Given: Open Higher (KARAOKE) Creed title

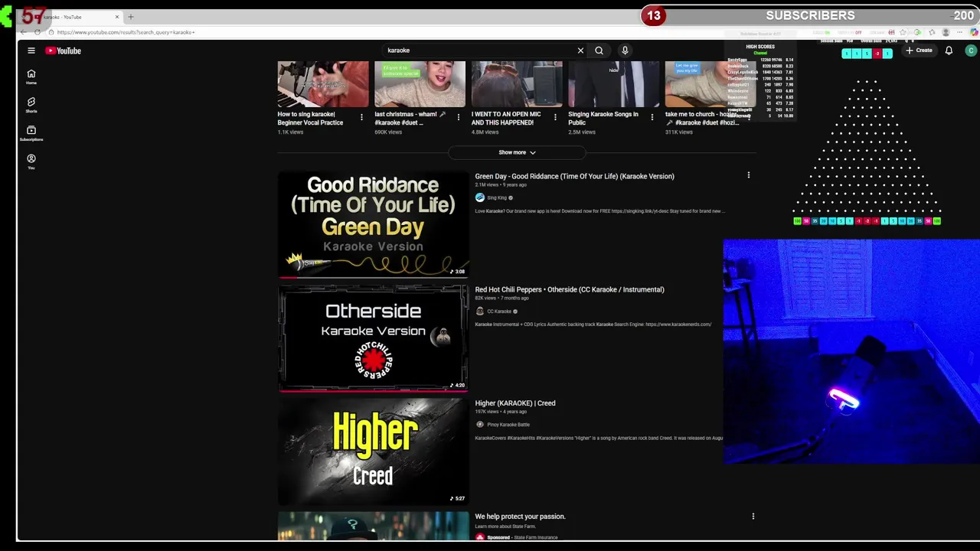Looking at the screenshot, I should [x=515, y=403].
